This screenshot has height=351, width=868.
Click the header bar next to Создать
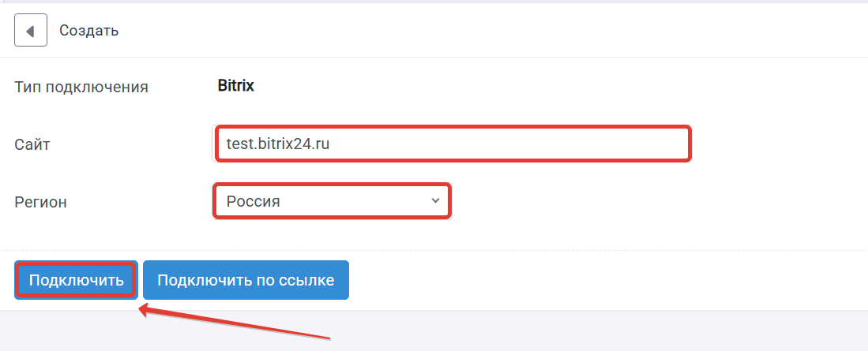(487, 31)
